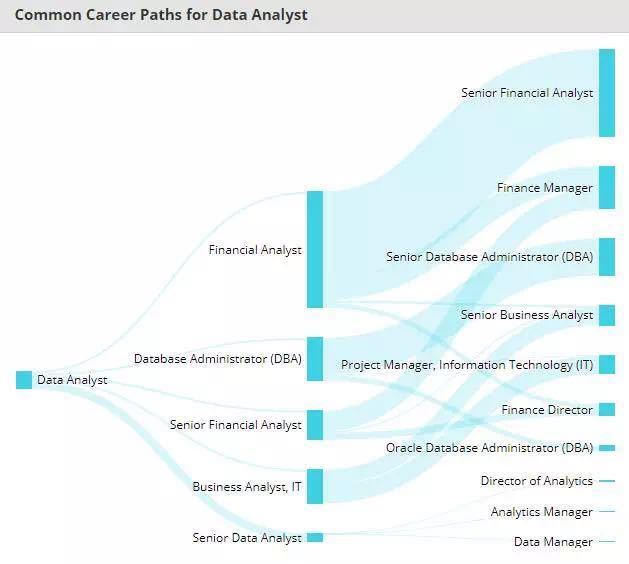This screenshot has width=629, height=564.
Task: Click the Director of Analytics label
Action: (536, 481)
